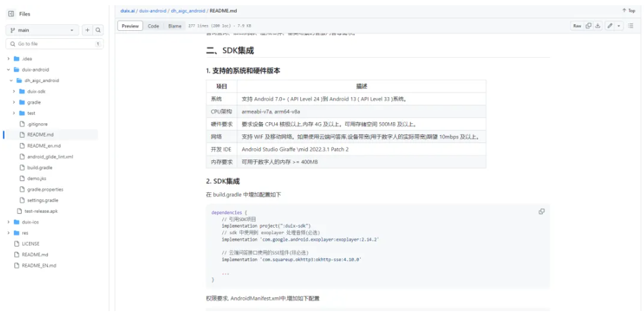The width and height of the screenshot is (644, 315).
Task: Click file icon beside .gitignore
Action: click(x=22, y=124)
